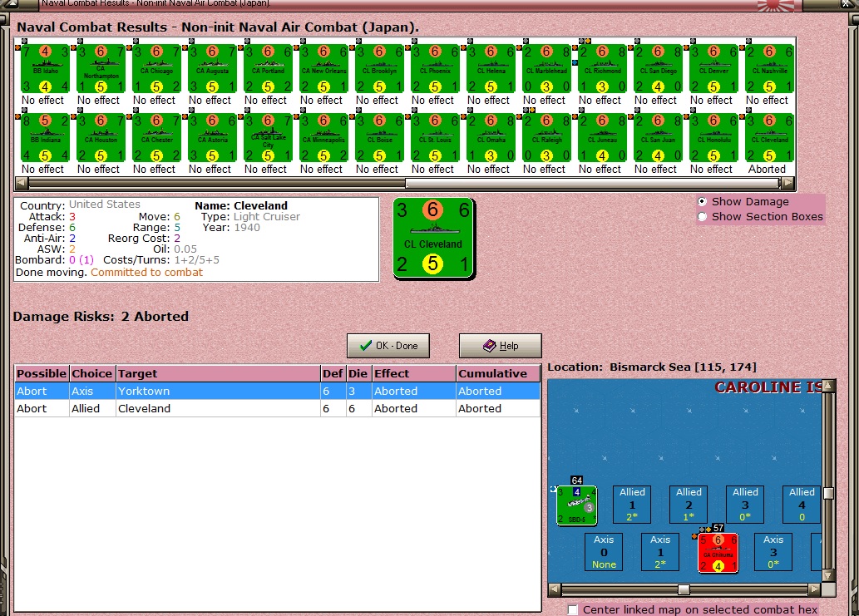Click the Def column header
The image size is (859, 616).
[x=333, y=373]
